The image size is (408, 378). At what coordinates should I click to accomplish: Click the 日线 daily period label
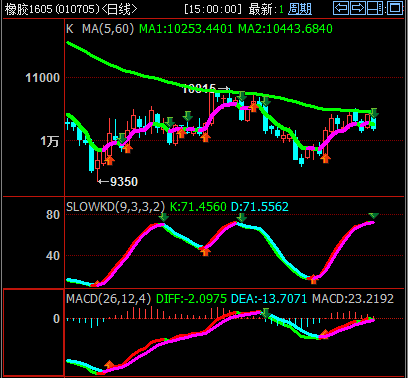[119, 9]
